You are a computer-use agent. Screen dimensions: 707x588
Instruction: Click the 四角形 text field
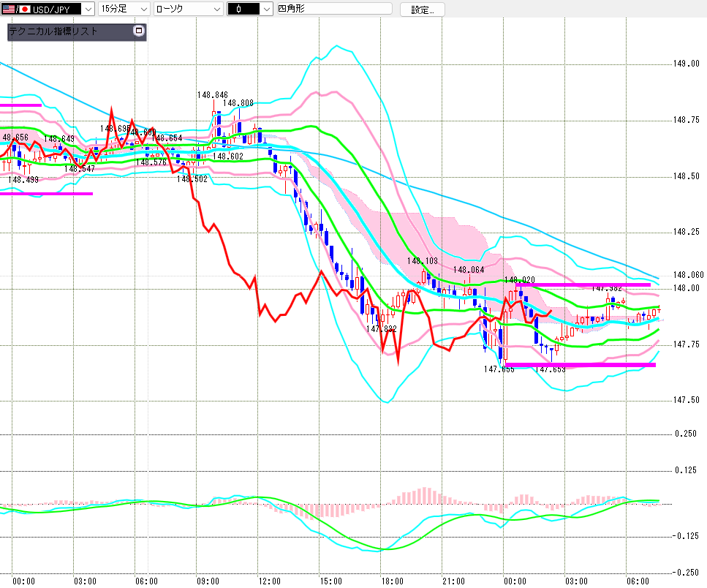(x=330, y=10)
